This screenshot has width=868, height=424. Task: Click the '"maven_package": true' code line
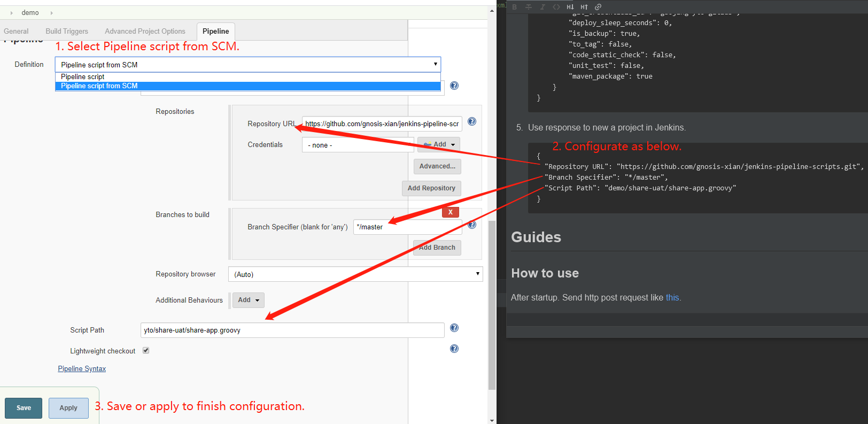(x=610, y=76)
